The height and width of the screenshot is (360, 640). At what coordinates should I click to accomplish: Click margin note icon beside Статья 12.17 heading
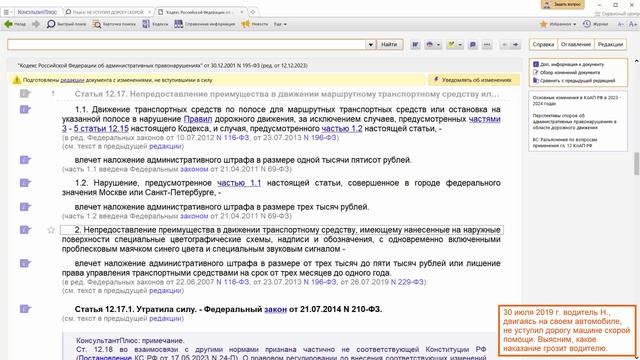25,94
